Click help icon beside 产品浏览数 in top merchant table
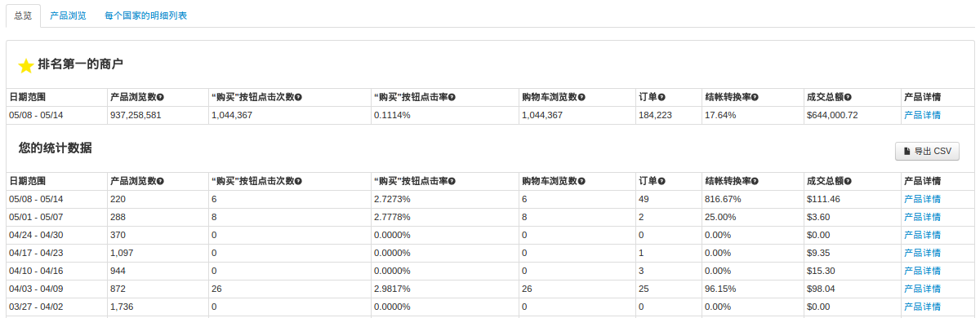This screenshot has height=318, width=980. pyautogui.click(x=160, y=97)
